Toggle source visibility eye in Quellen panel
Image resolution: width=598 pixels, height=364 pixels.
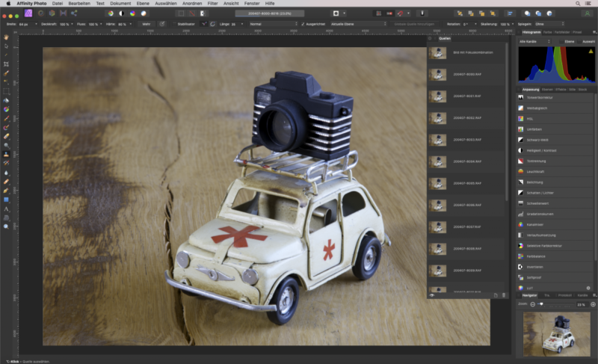coord(432,295)
